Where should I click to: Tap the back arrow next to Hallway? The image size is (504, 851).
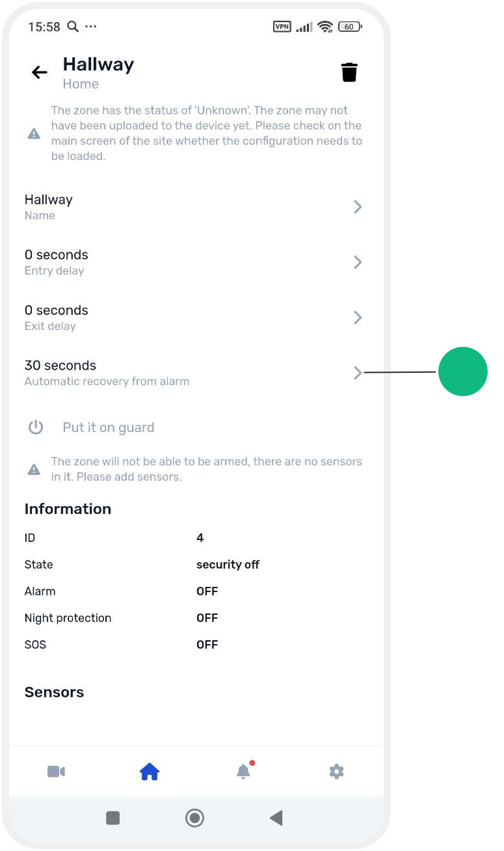(40, 72)
